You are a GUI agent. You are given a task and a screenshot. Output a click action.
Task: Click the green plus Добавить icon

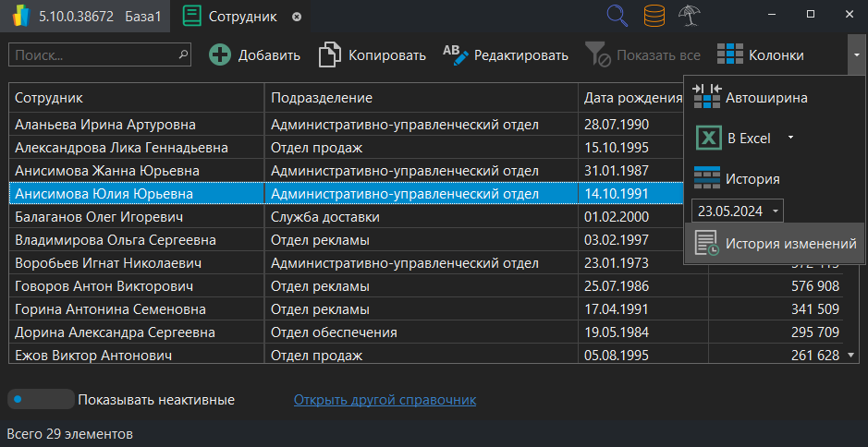pyautogui.click(x=220, y=55)
